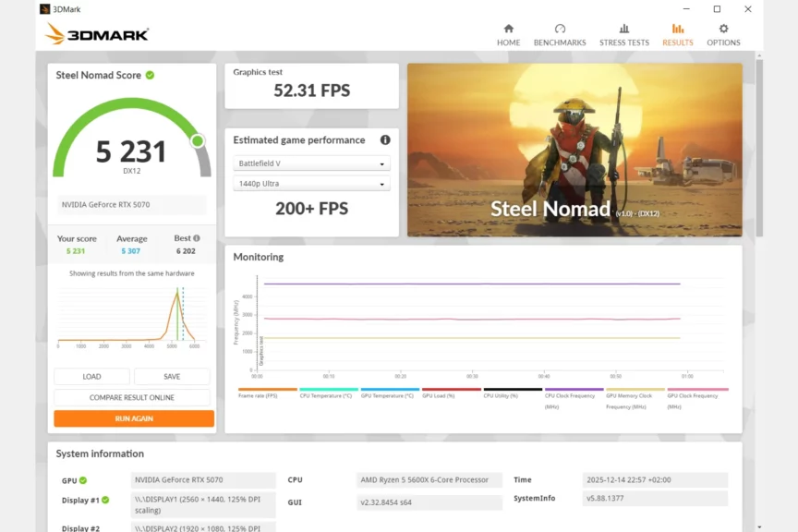The image size is (798, 532).
Task: Click info icon next to Best score
Action: [196, 238]
